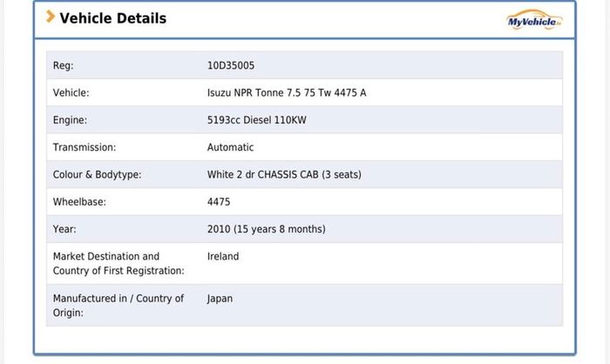Select 'White 2 dr CHASSIS CAB (3 seats)'
The height and width of the screenshot is (364, 610).
point(284,174)
